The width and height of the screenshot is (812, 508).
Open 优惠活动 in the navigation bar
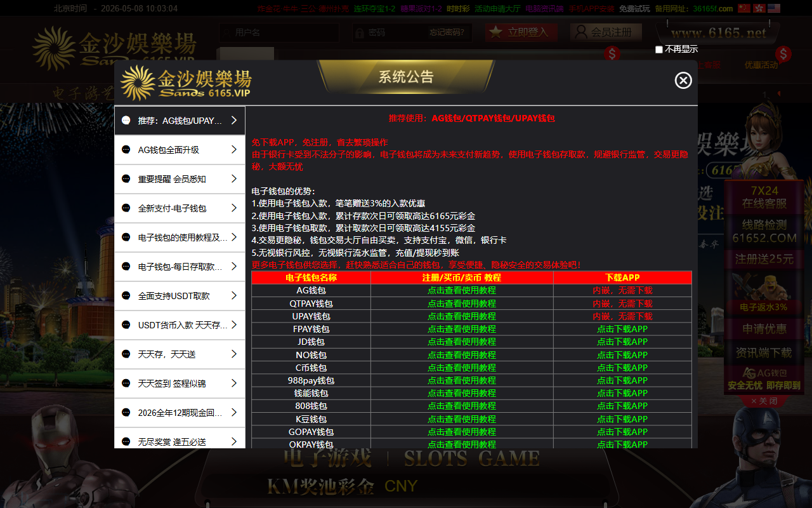761,65
